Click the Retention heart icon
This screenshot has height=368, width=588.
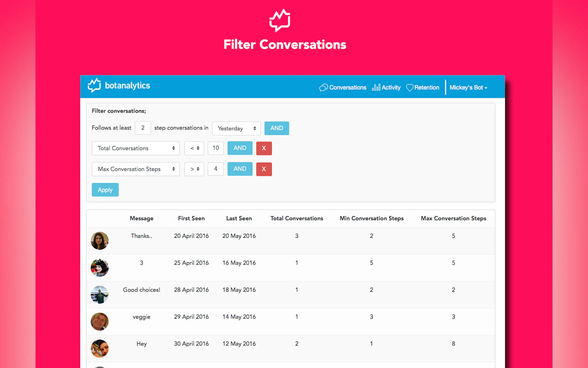[410, 88]
